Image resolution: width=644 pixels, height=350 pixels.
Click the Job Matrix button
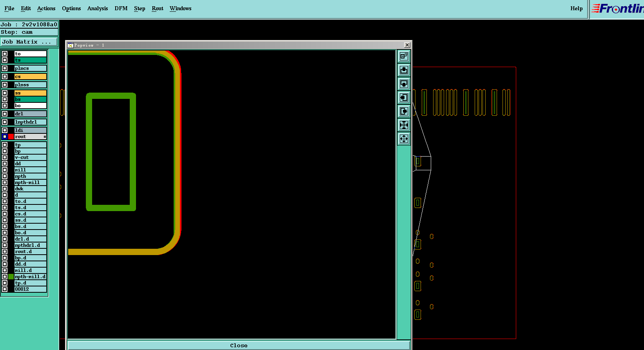29,42
